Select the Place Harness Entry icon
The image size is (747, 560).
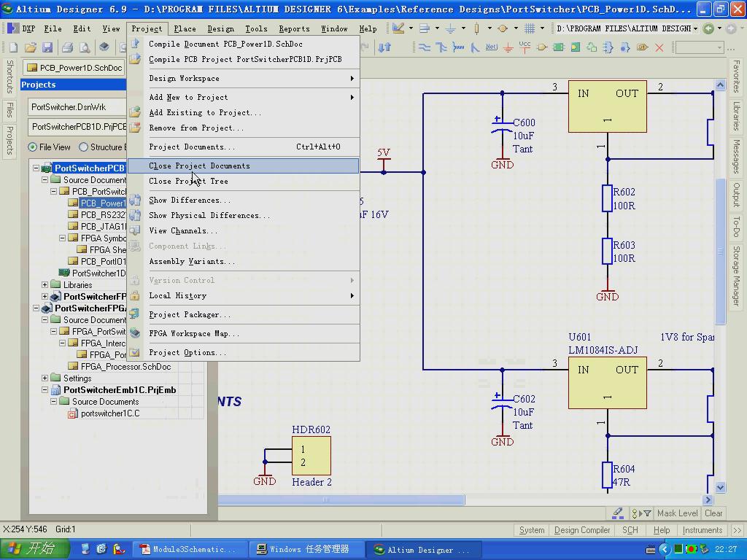[625, 47]
